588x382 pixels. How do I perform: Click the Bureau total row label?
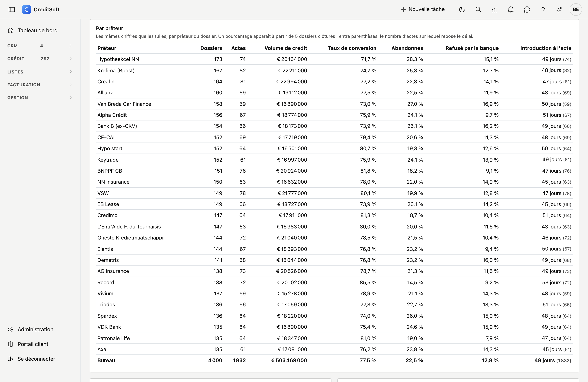pyautogui.click(x=106, y=360)
